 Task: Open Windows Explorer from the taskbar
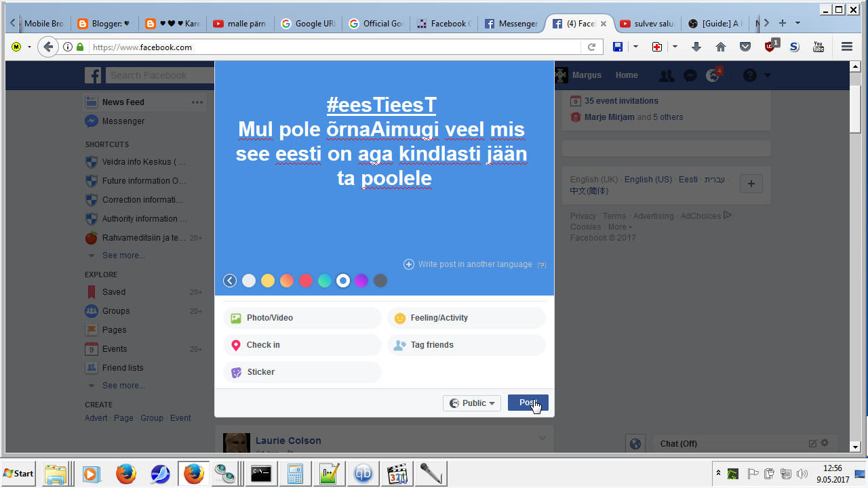coord(55,473)
